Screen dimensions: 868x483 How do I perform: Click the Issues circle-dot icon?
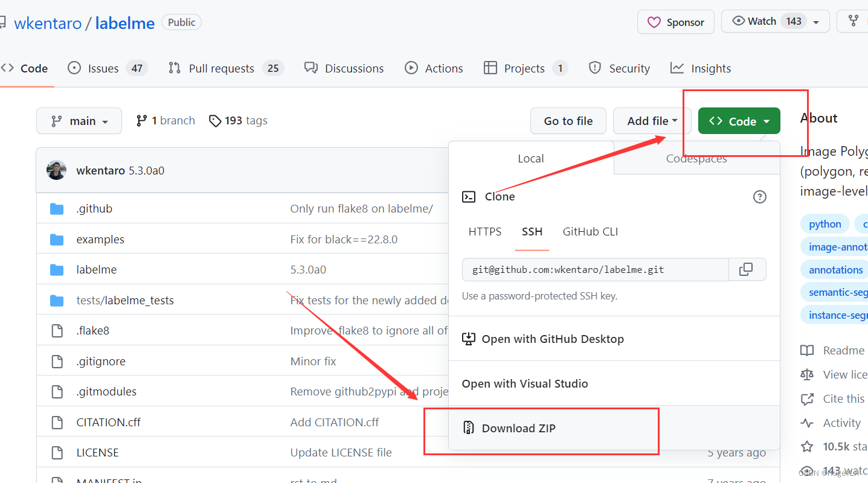click(74, 68)
